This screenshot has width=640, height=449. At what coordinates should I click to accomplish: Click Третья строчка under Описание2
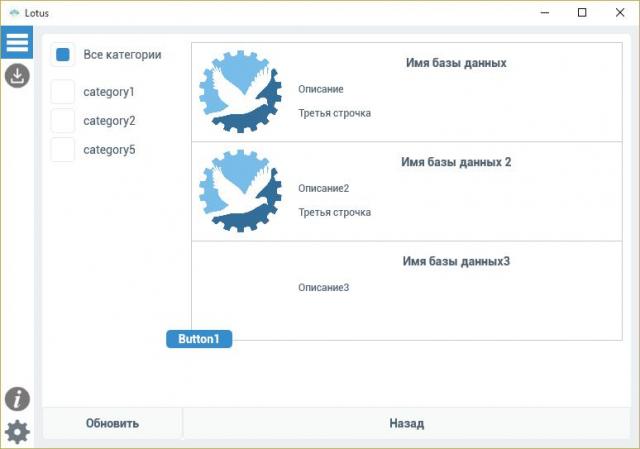click(334, 212)
